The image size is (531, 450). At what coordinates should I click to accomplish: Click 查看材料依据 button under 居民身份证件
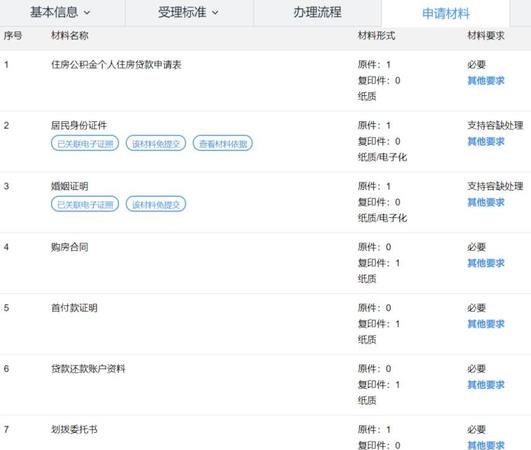pyautogui.click(x=223, y=144)
